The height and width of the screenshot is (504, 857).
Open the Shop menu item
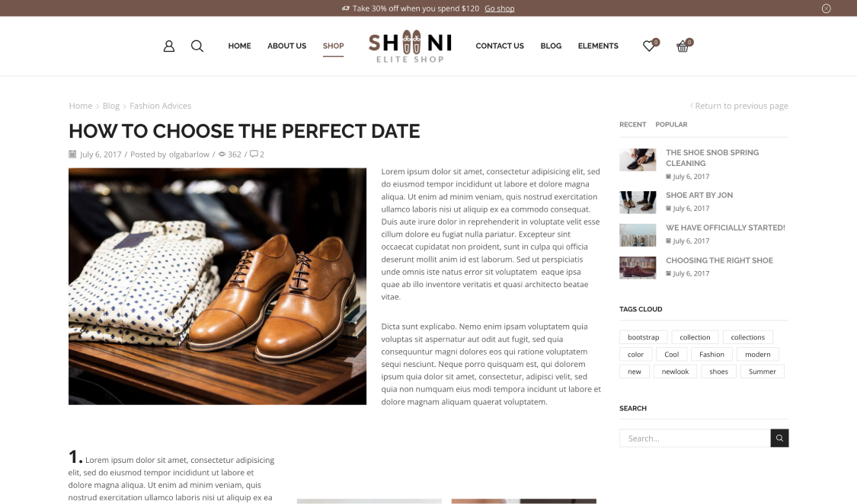[334, 46]
